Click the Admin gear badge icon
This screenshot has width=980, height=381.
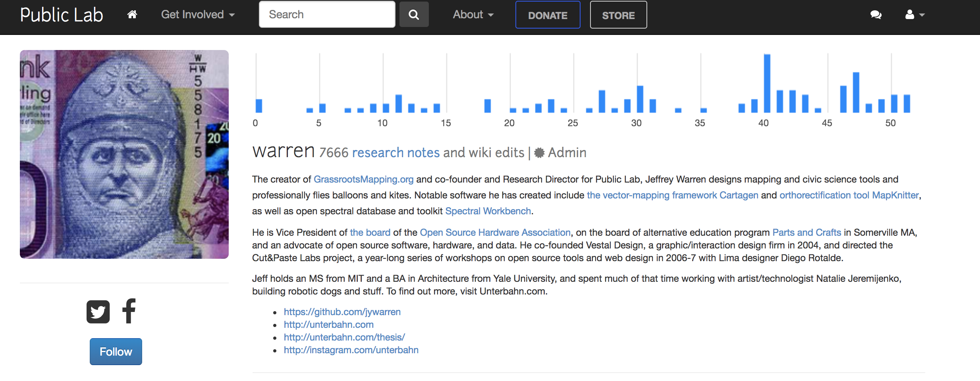[x=539, y=153]
